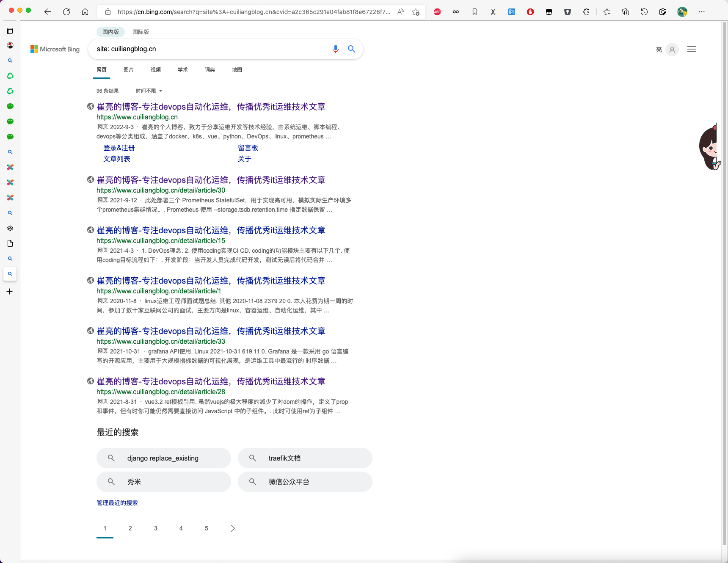Select the 学术 search tab
Screen dimensions: 728x563
pyautogui.click(x=183, y=70)
